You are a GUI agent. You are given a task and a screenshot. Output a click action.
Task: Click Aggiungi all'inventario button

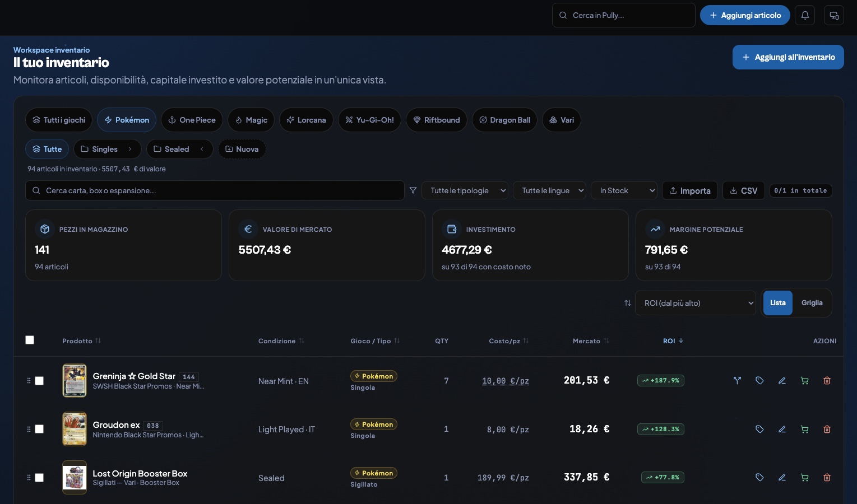pos(788,57)
